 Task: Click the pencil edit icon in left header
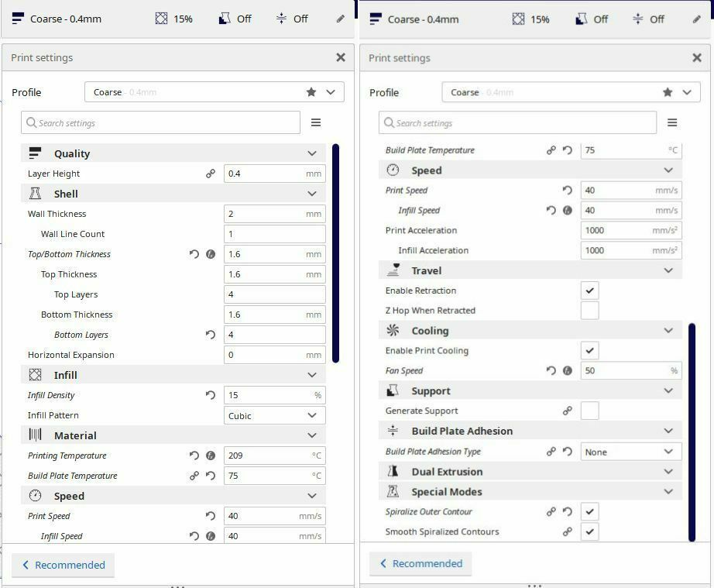(341, 19)
